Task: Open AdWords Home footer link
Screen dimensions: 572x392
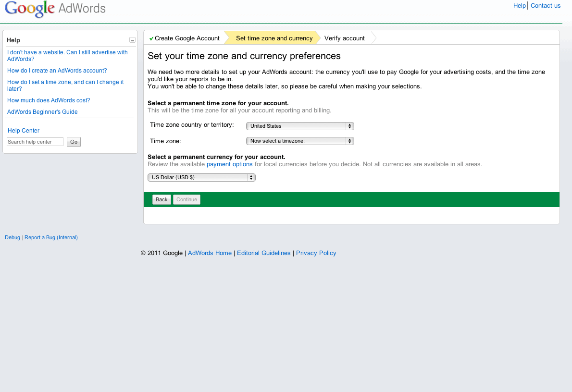Action: (210, 253)
